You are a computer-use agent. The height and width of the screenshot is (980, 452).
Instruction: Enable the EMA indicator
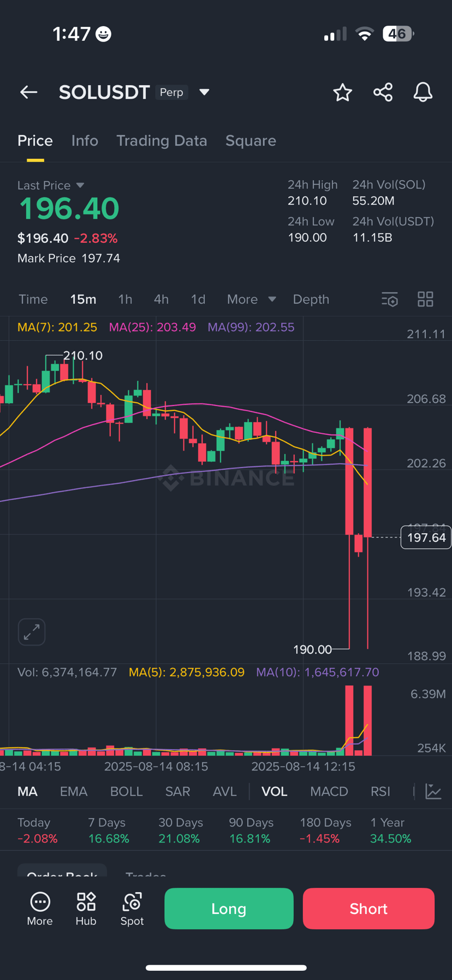pyautogui.click(x=74, y=791)
